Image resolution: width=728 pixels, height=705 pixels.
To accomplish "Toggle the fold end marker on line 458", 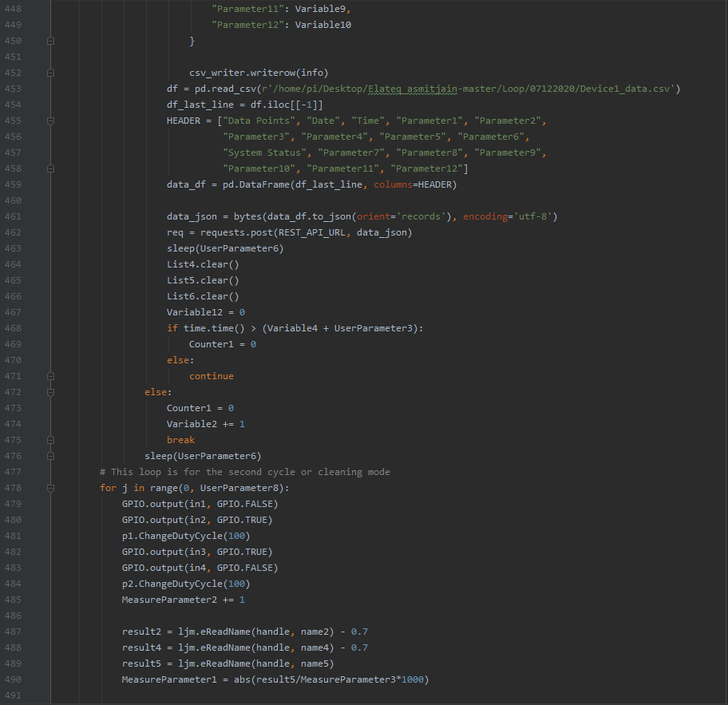I will click(x=50, y=168).
